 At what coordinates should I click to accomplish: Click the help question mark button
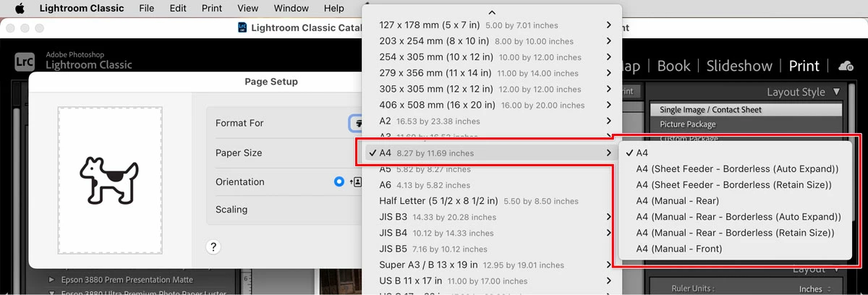(x=213, y=247)
